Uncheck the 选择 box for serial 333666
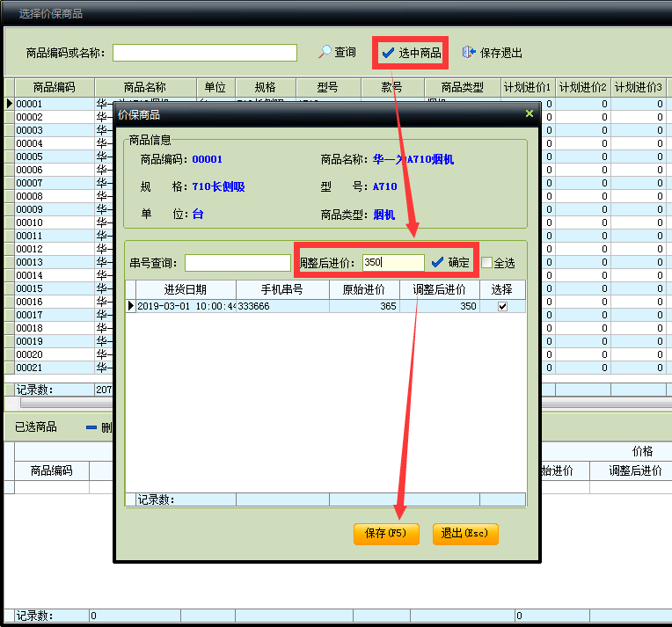The height and width of the screenshot is (627, 672). point(502,306)
